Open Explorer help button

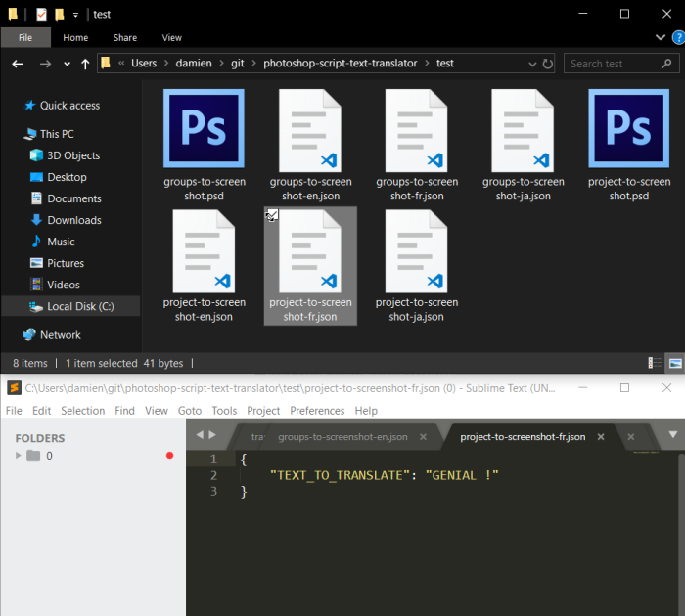[x=678, y=37]
